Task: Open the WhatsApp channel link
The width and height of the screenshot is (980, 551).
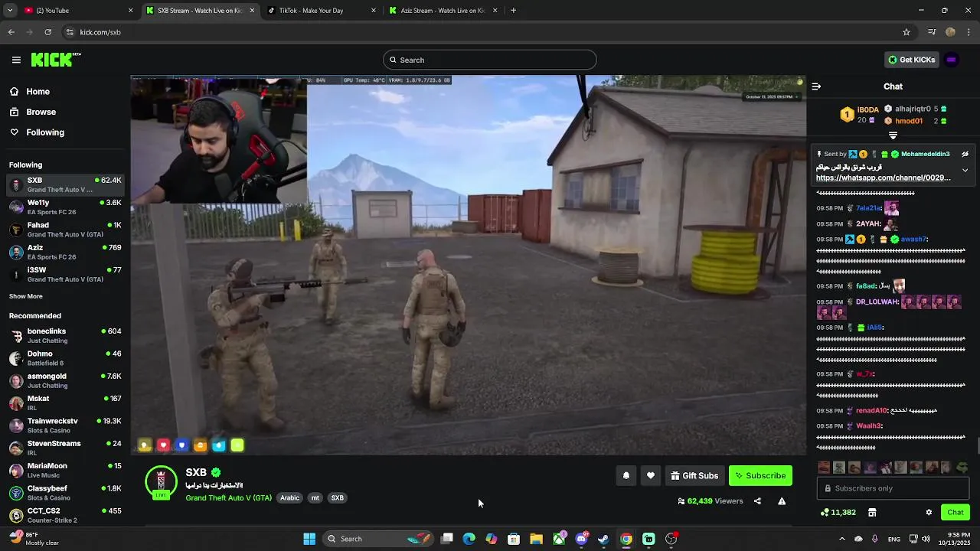Action: tap(883, 178)
